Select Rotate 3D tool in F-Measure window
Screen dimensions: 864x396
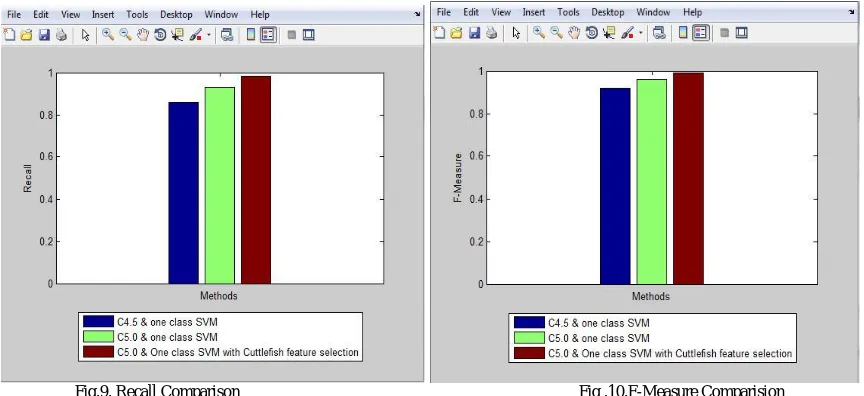tap(592, 33)
